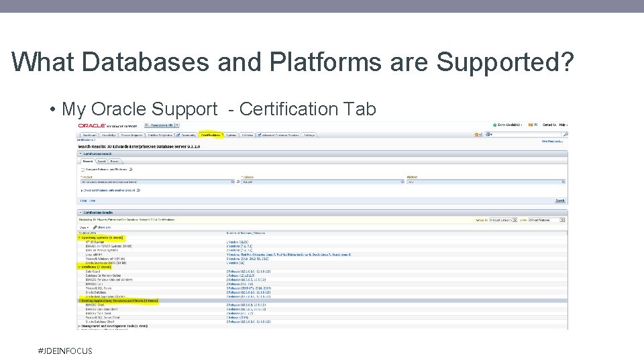Collapse Desktop Applications, Browsers and Clients group
This screenshot has width=644, height=362.
(79, 301)
